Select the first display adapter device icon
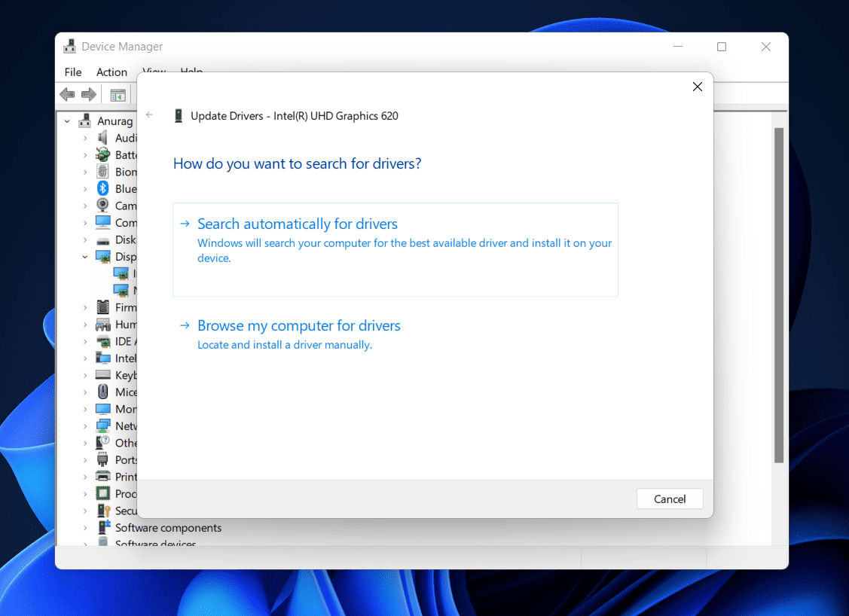Screen dimensions: 849x616 121,273
